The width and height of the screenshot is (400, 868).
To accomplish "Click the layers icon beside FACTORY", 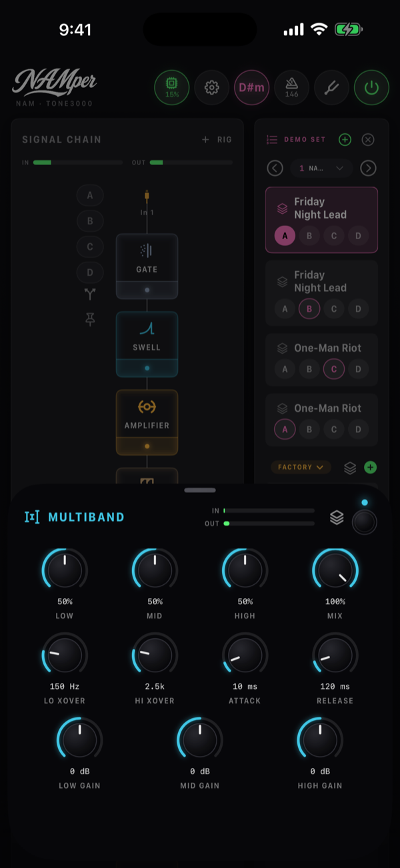I will pyautogui.click(x=350, y=468).
